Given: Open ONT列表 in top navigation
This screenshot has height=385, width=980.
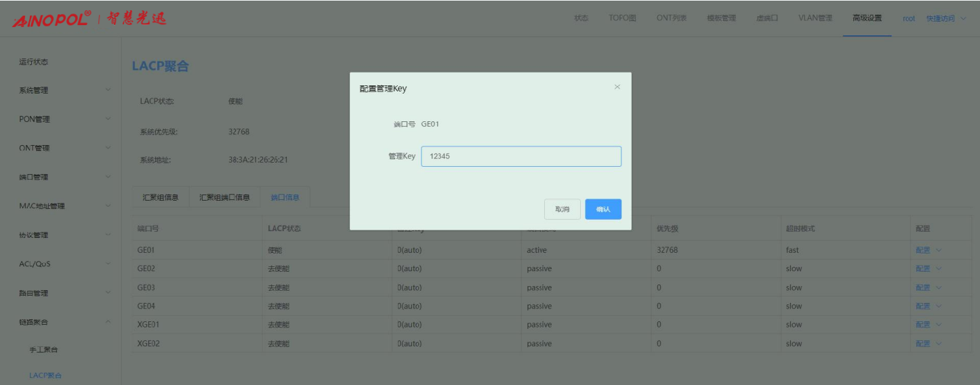Looking at the screenshot, I should tap(671, 18).
